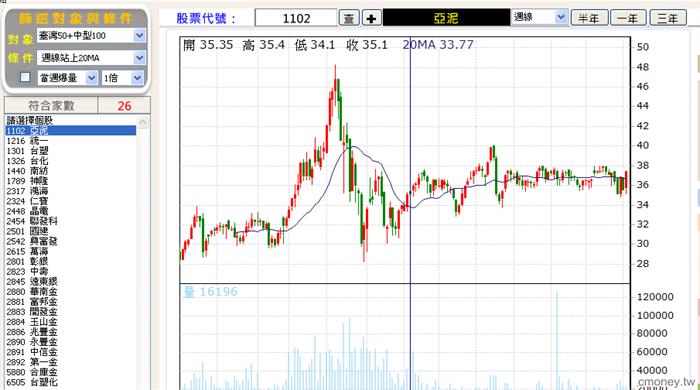Select 2891 中信金 in the stock list
Image resolution: width=700 pixels, height=390 pixels.
71,352
